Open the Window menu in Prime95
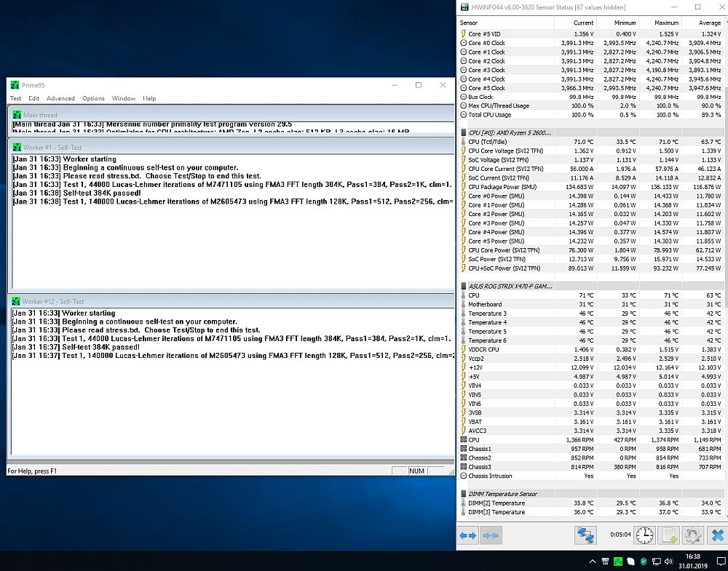 pos(124,98)
